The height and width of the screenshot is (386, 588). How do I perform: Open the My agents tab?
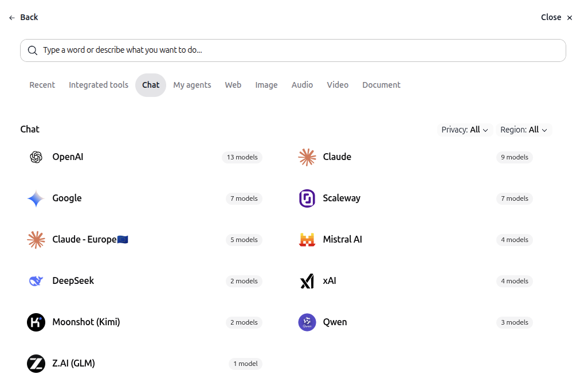(193, 85)
